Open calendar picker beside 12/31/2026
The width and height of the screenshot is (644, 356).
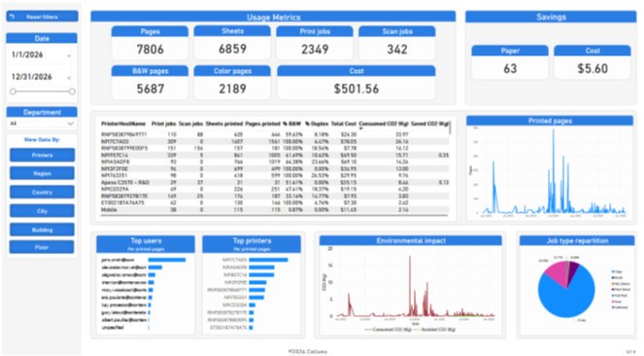point(69,78)
